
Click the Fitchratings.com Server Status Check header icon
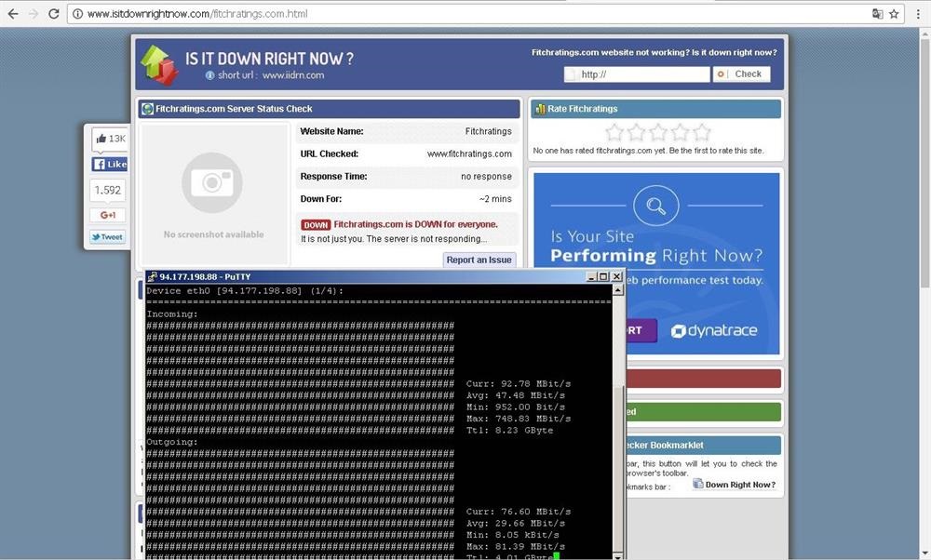point(148,109)
